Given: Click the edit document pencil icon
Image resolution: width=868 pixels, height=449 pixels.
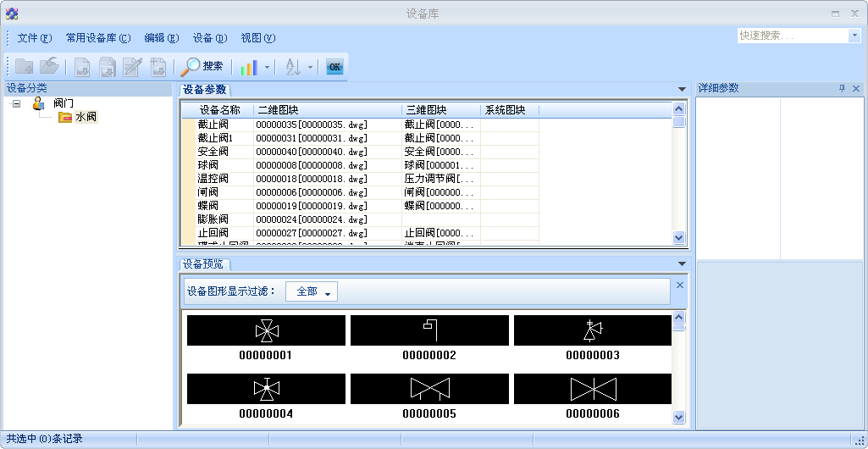Looking at the screenshot, I should tap(132, 67).
